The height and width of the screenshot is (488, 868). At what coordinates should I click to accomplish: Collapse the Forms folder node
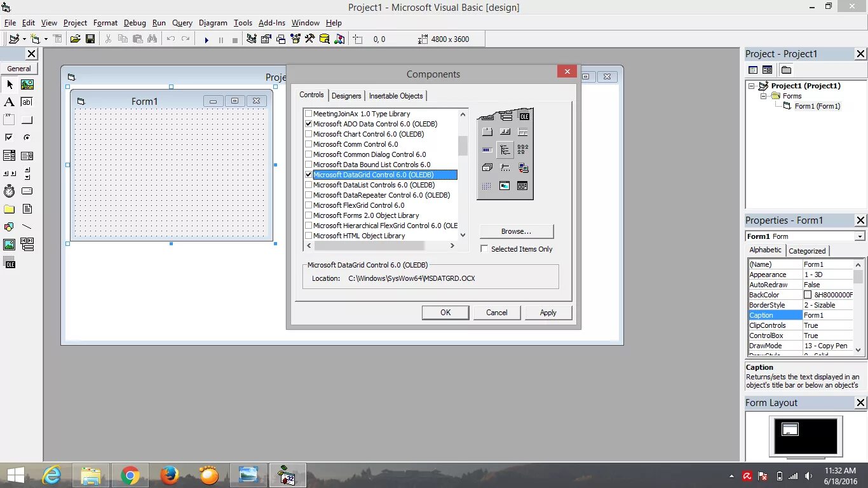[764, 96]
